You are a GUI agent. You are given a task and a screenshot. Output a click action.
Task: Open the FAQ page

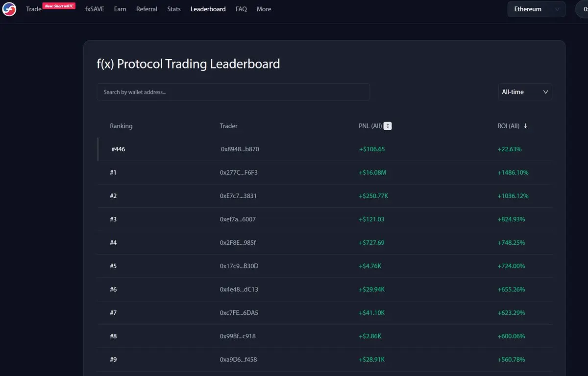(x=241, y=9)
